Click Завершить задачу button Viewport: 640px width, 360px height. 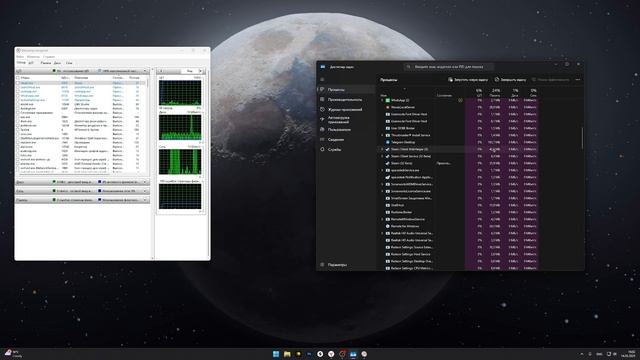click(510, 80)
